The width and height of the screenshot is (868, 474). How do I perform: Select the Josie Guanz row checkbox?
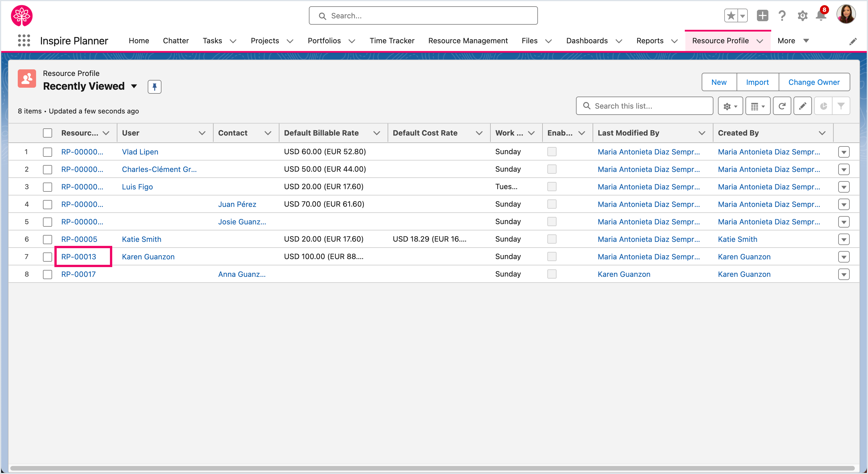(48, 222)
